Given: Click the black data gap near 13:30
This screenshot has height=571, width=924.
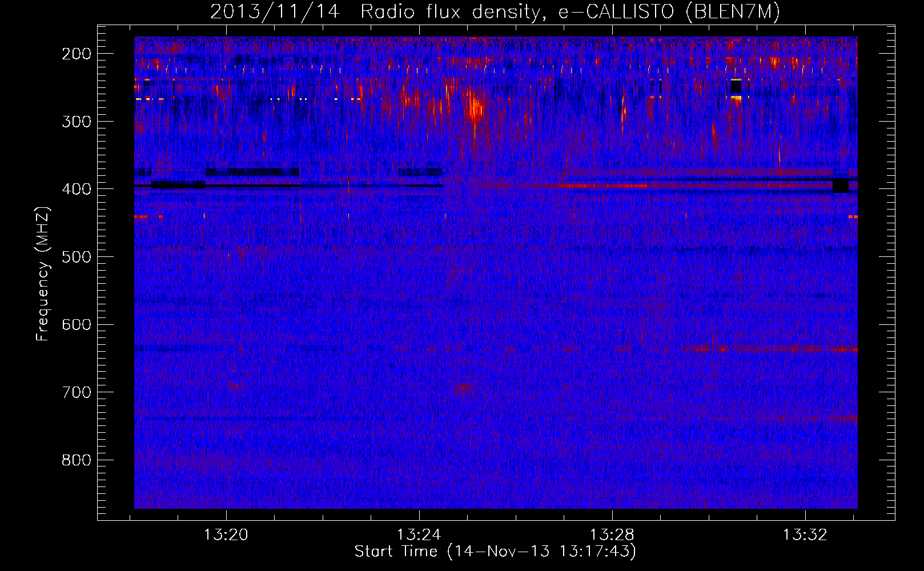Looking at the screenshot, I should coord(736,87).
